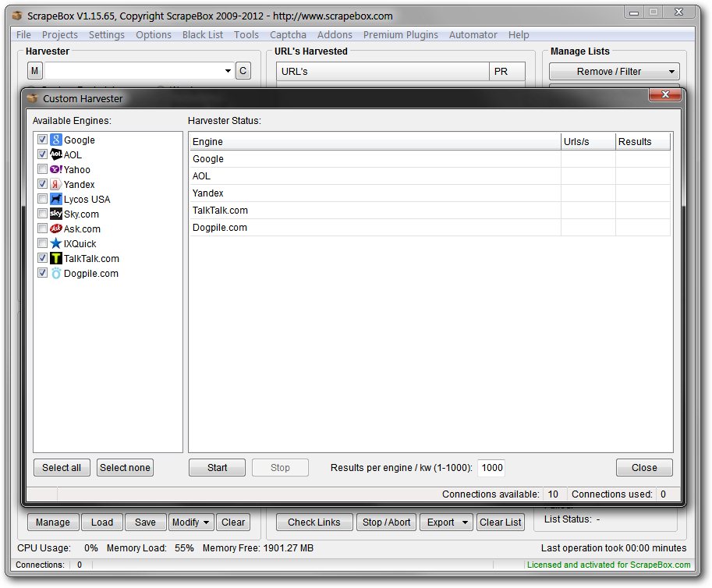712x588 pixels.
Task: Enable the Yahoo checkbox
Action: click(x=43, y=170)
